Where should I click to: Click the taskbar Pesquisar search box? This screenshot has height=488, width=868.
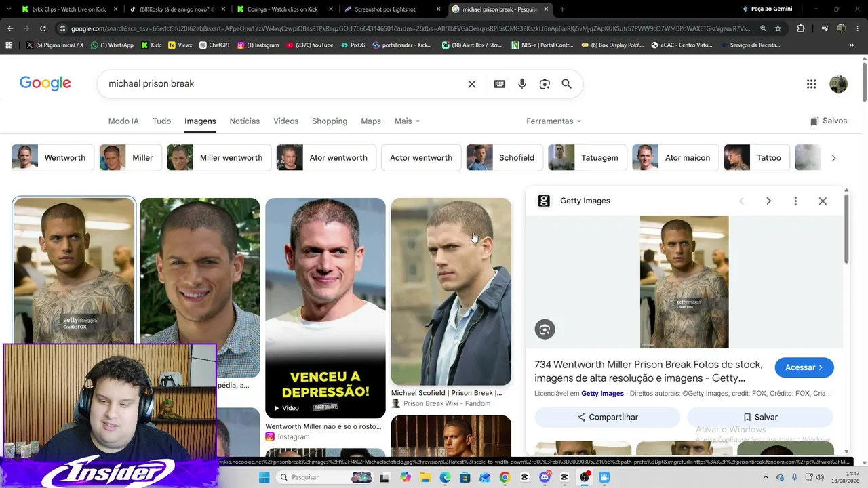[324, 477]
